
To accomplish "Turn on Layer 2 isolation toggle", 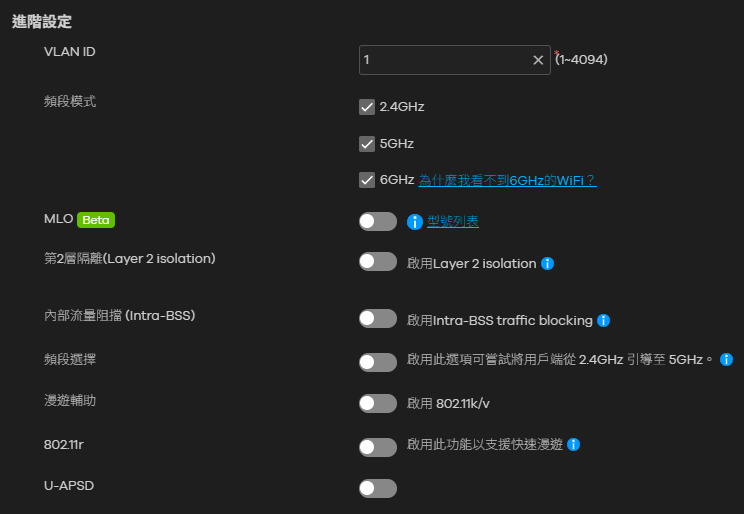I will point(378,262).
